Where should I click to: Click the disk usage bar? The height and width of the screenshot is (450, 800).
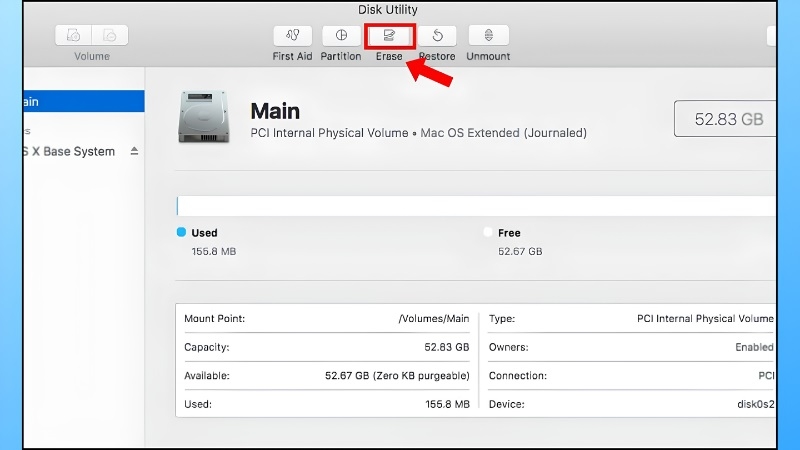pyautogui.click(x=476, y=206)
